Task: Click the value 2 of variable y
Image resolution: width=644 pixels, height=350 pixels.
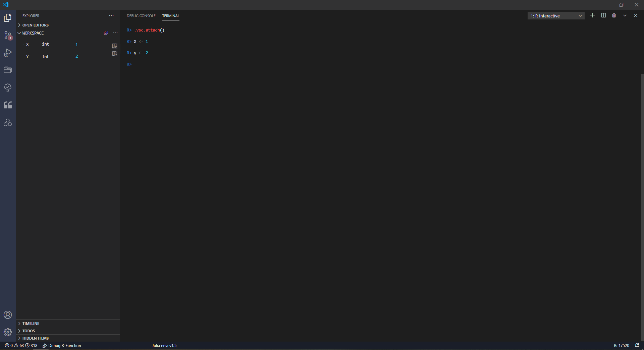Action: [x=76, y=56]
